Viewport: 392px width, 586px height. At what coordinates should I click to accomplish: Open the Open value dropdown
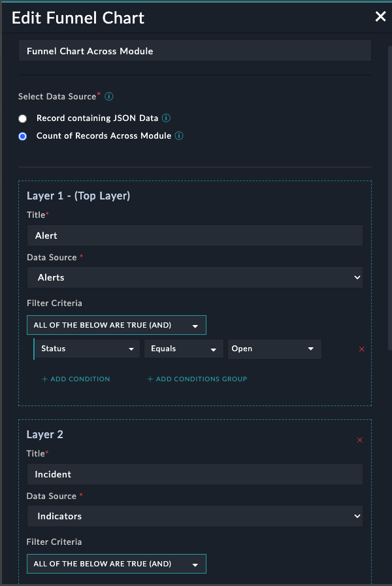click(x=273, y=349)
